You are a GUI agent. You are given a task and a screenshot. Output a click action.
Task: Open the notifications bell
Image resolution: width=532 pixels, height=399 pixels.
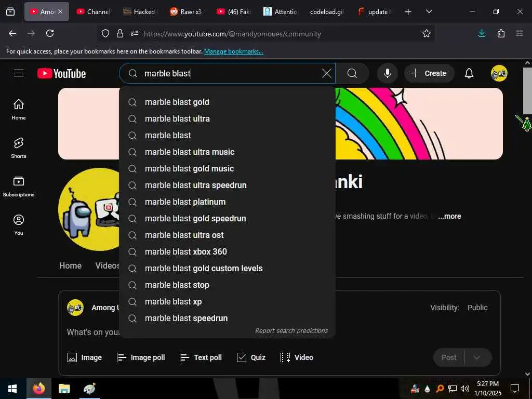[x=469, y=73]
